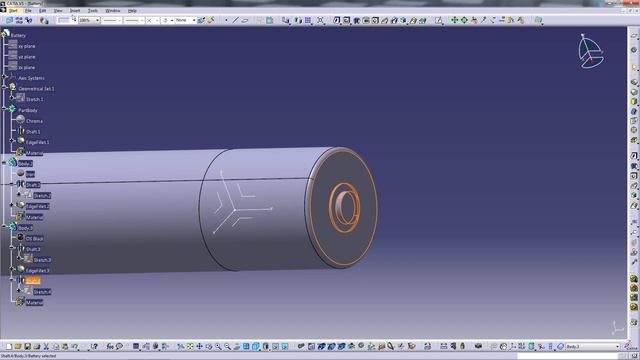Viewport: 640px width, 360px height.
Task: Open the Start menu in CATIA
Action: click(x=13, y=11)
